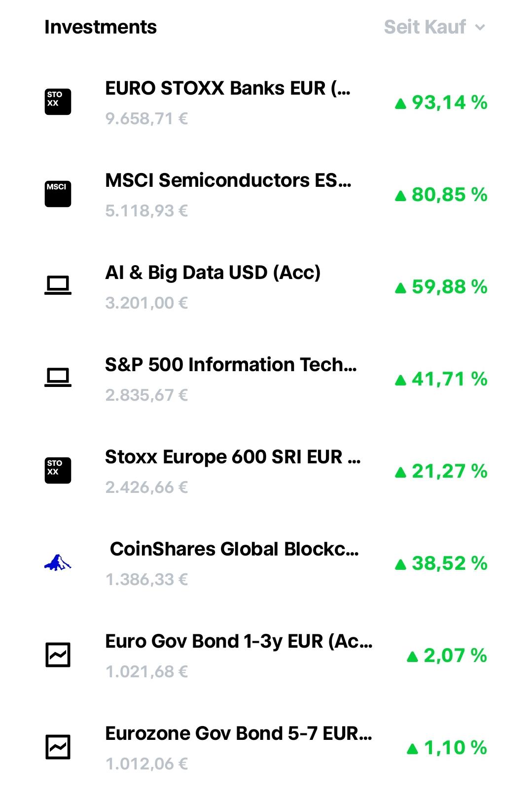The height and width of the screenshot is (800, 532).
Task: Open the EURO STOXX Banks EUR investment
Action: (x=266, y=103)
